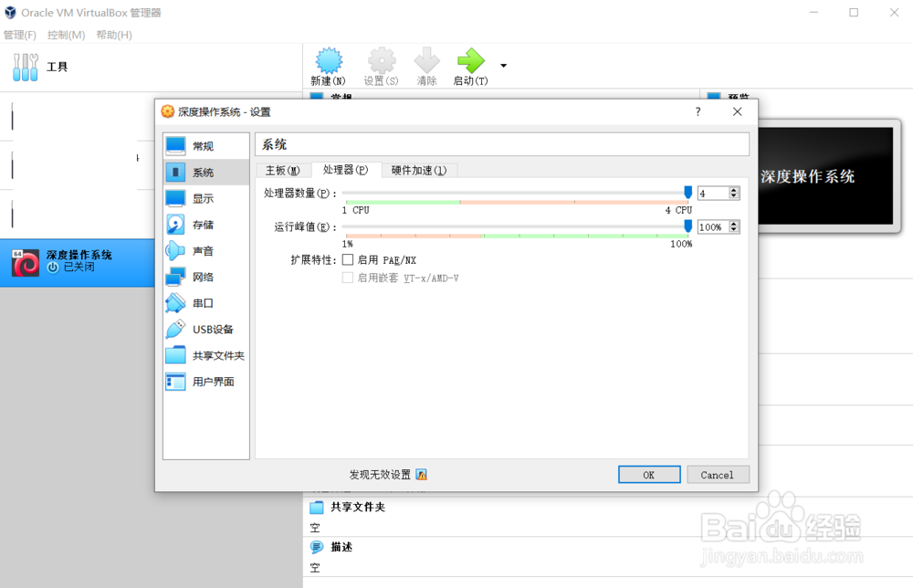Open the 用户界面 settings category
Screen dimensions: 913x588
206,382
